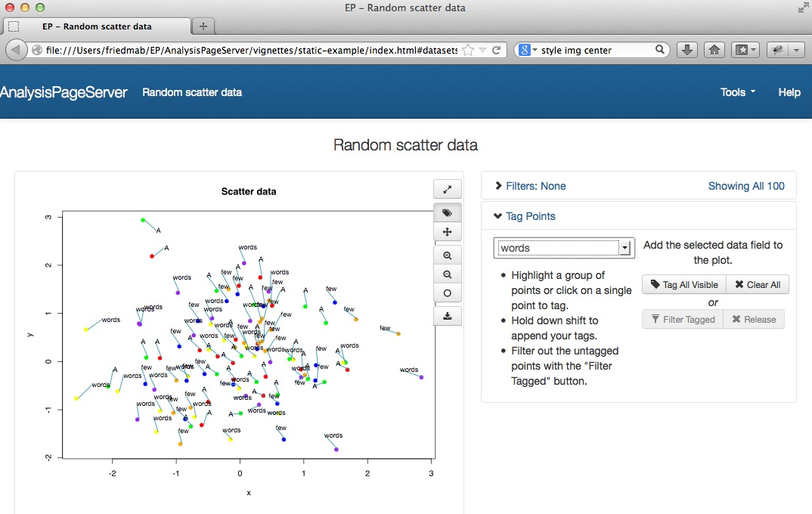Click the browser home icon
The width and height of the screenshot is (812, 514).
[x=713, y=50]
